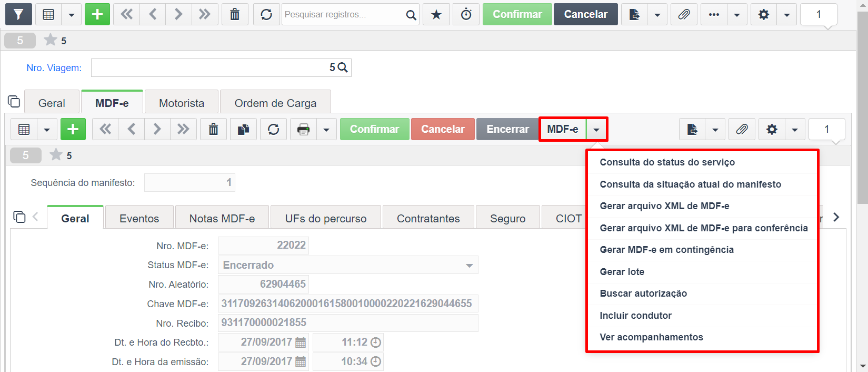Open the filter funnel in top toolbar
This screenshot has height=372, width=868.
click(18, 14)
